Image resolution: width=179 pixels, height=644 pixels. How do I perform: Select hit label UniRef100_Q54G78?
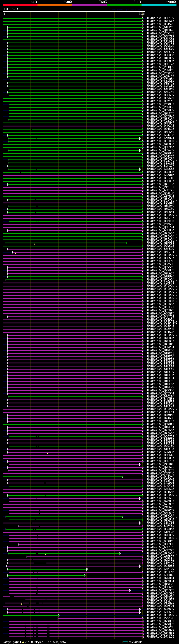pos(161,129)
